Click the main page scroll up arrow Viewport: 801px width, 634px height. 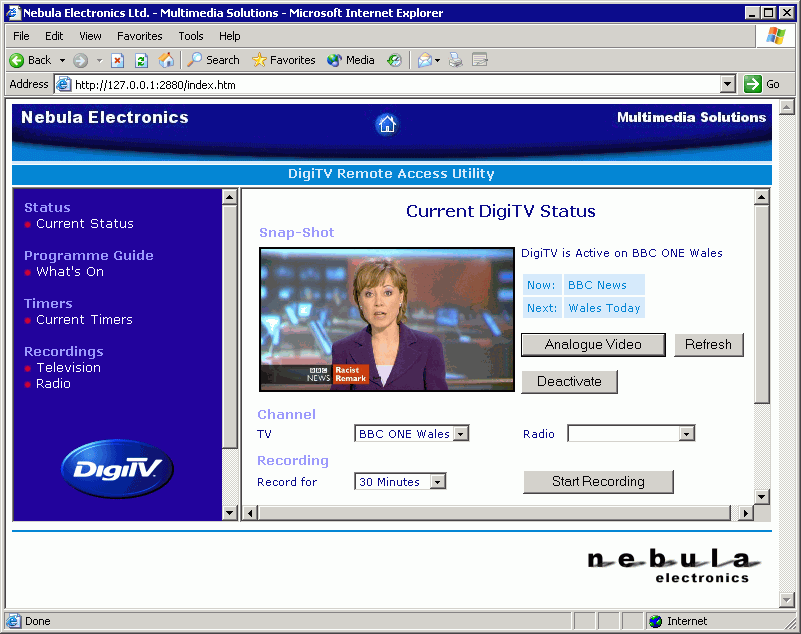click(x=787, y=107)
